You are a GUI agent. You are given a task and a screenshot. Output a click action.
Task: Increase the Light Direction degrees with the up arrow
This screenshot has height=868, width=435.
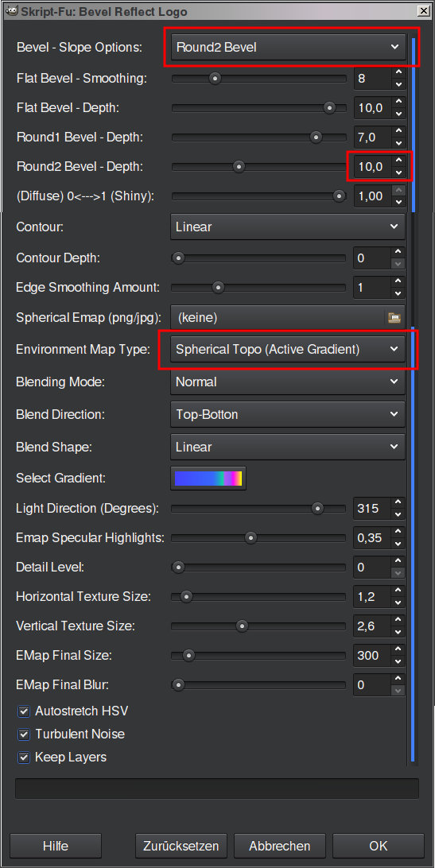tap(398, 502)
